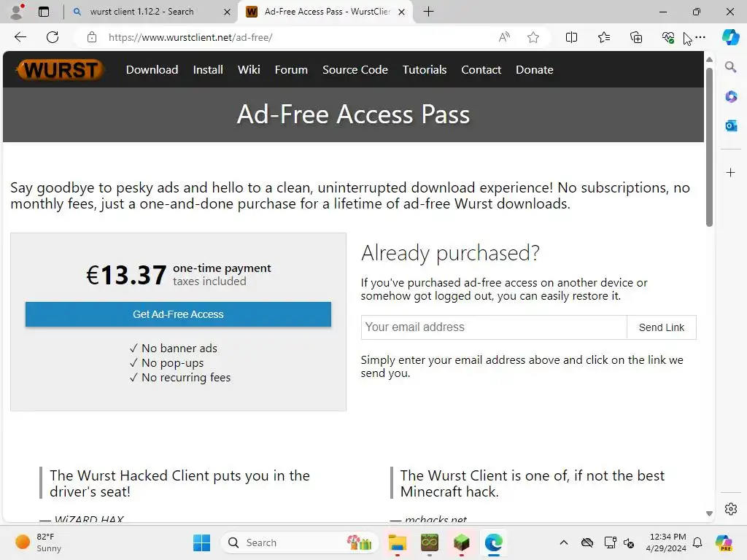
Task: Open Edge Settings and more menu
Action: 700,37
